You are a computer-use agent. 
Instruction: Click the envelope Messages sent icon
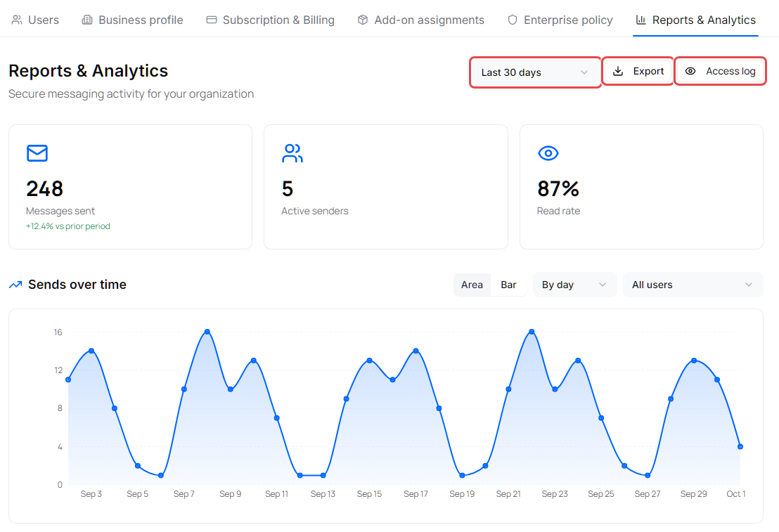click(x=37, y=153)
